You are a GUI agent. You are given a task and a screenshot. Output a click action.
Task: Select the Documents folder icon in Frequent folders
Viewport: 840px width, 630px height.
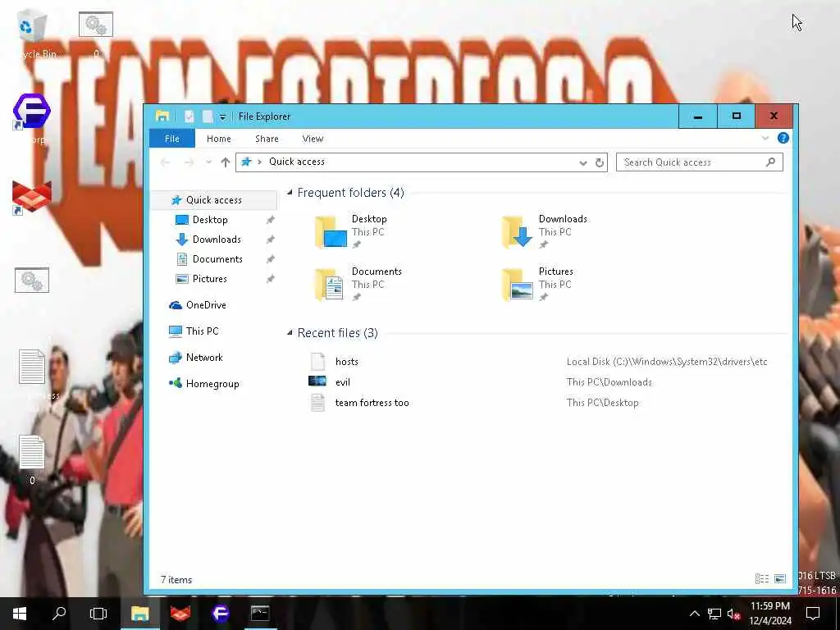(x=331, y=284)
